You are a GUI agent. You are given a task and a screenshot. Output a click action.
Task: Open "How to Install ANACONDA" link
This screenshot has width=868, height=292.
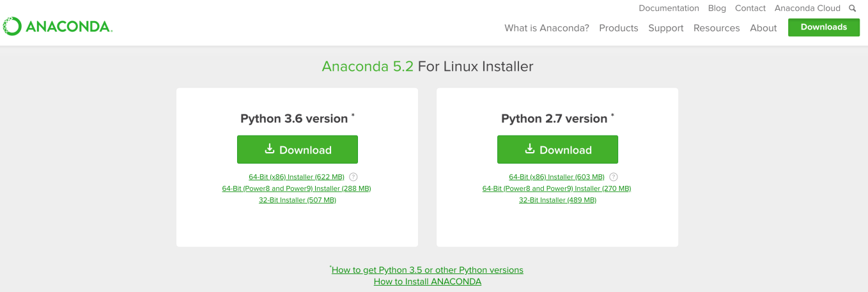click(x=428, y=281)
